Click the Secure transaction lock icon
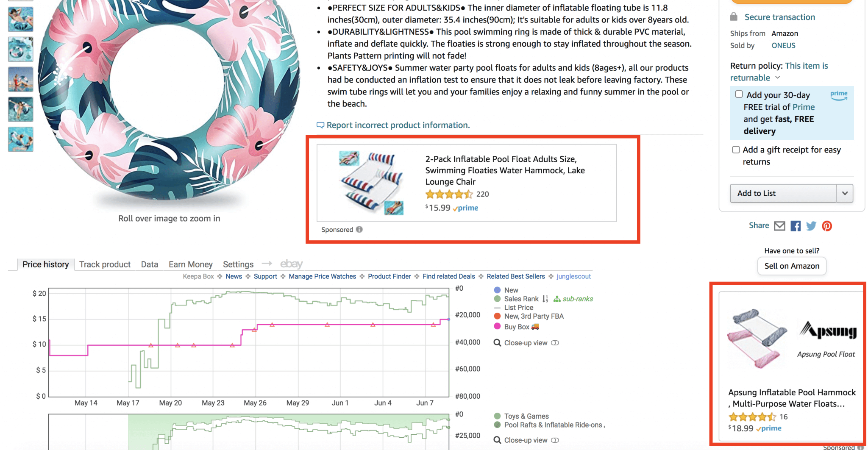The image size is (868, 450). coord(734,17)
